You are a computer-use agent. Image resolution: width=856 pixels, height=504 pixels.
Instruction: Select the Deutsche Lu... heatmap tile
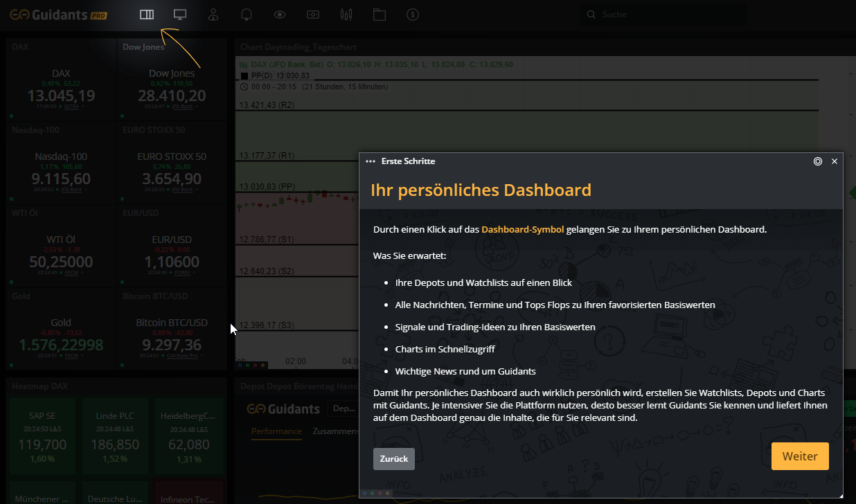pyautogui.click(x=115, y=492)
